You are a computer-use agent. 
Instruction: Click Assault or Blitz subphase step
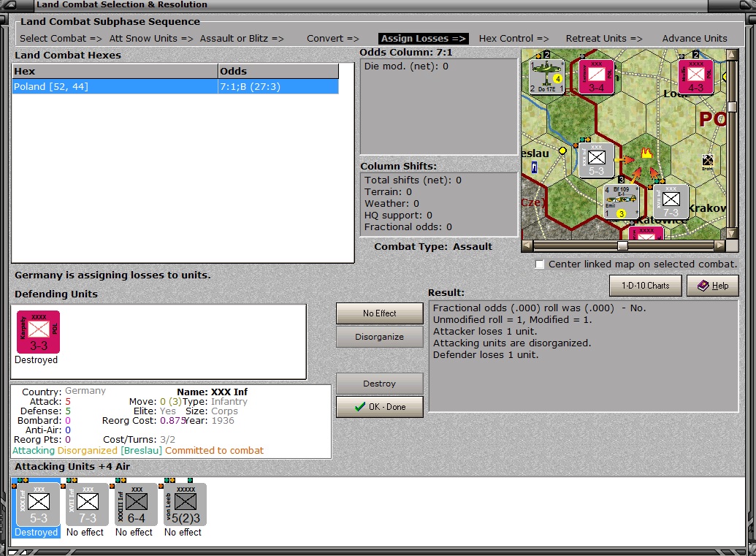click(242, 38)
